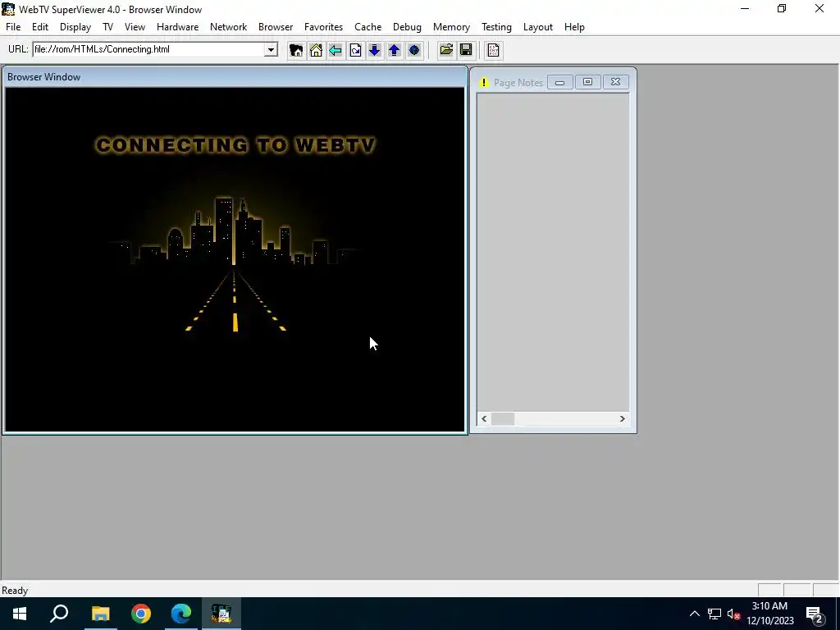Image resolution: width=840 pixels, height=630 pixels.
Task: Open a file with the folder icon
Action: 446,50
